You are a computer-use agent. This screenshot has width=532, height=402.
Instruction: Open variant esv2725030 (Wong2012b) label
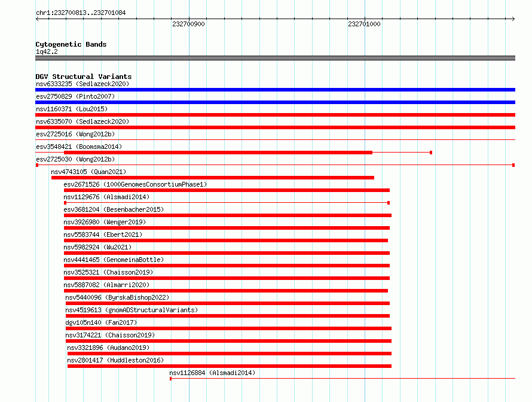point(75,159)
